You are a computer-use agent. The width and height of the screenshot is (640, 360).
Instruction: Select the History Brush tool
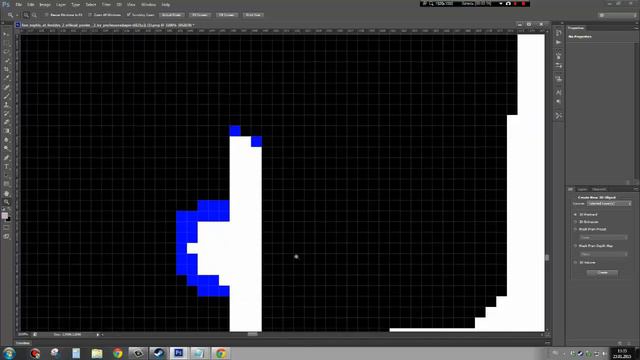(x=6, y=114)
